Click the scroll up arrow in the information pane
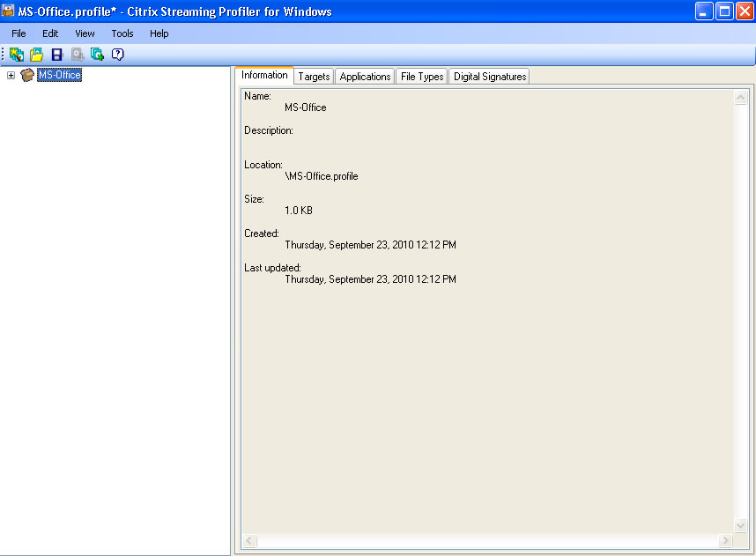This screenshot has height=556, width=756. click(740, 98)
